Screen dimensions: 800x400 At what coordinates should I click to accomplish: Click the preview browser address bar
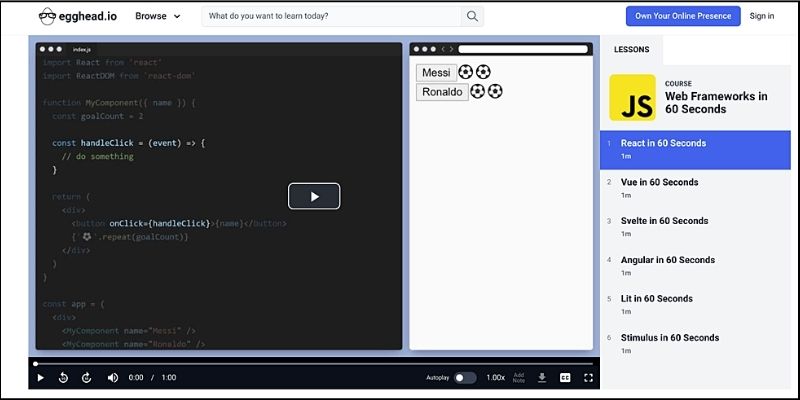(x=523, y=49)
